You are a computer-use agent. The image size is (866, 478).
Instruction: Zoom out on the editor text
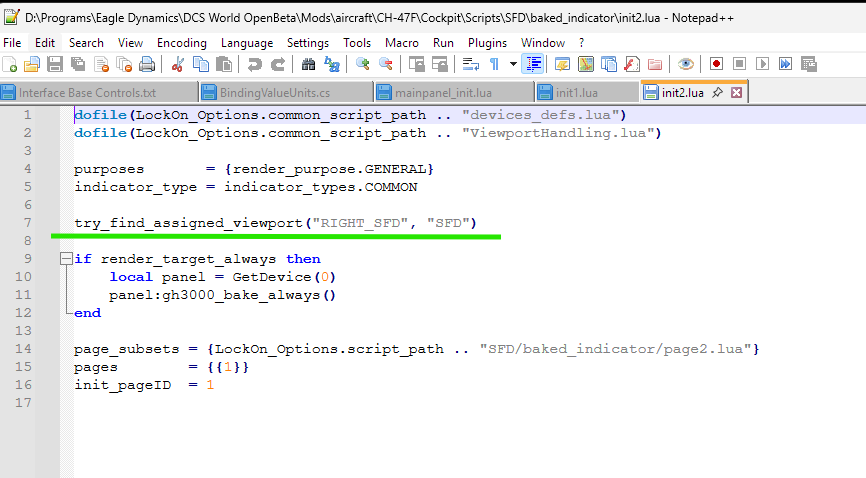coord(386,64)
